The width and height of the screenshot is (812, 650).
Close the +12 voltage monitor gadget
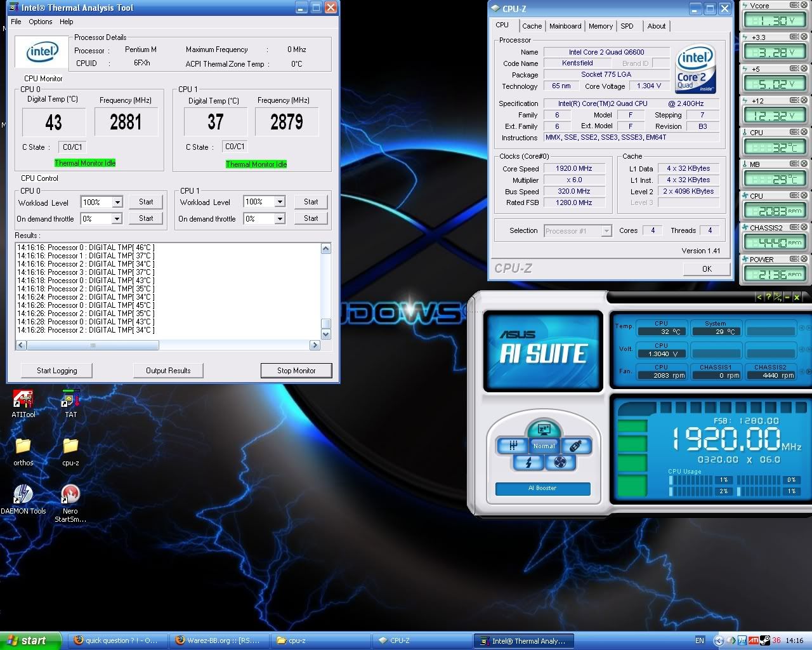click(804, 100)
